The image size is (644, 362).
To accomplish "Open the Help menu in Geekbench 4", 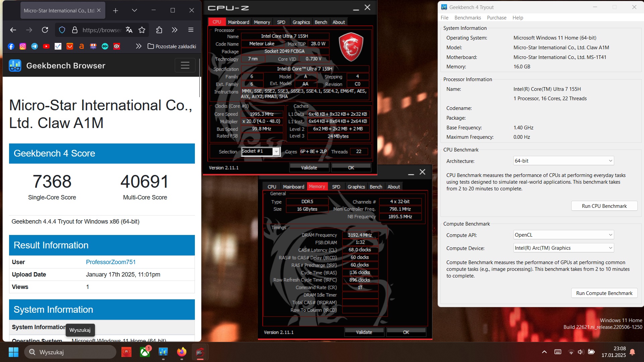I will (x=518, y=17).
